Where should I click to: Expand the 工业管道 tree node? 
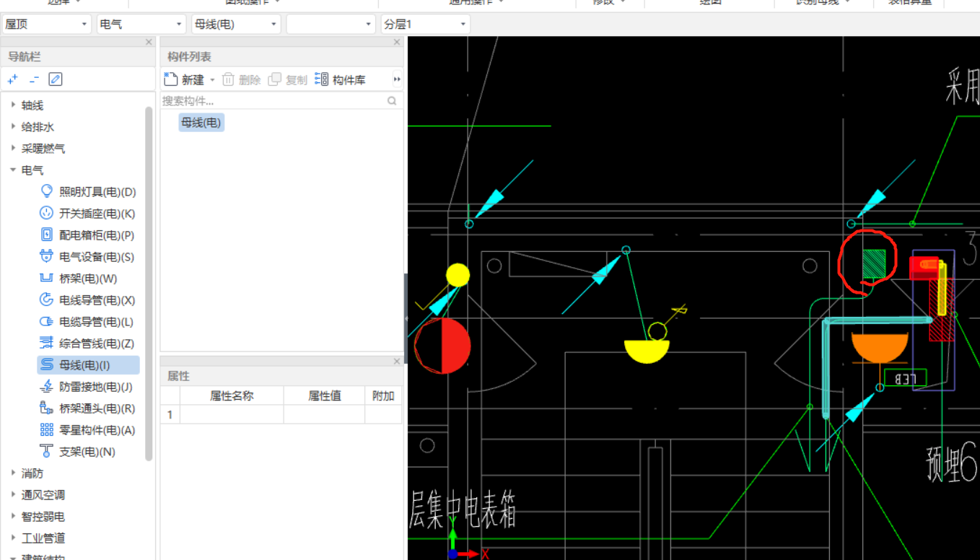pyautogui.click(x=13, y=538)
